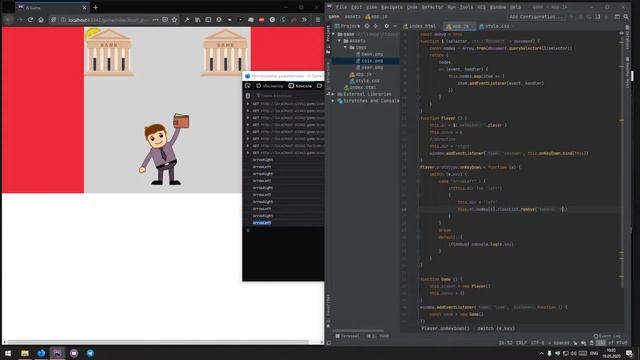Open Windows Start menu
This screenshot has width=640, height=360.
[8, 353]
